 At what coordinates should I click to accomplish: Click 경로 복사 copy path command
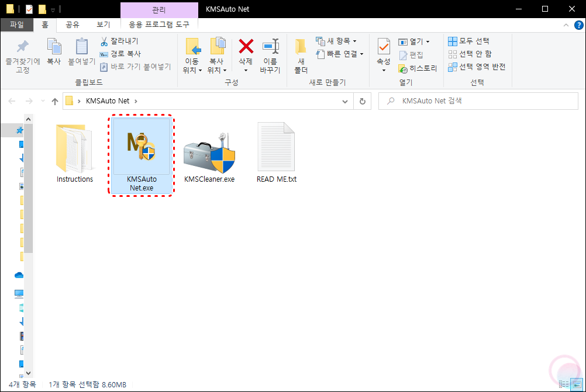pos(120,54)
